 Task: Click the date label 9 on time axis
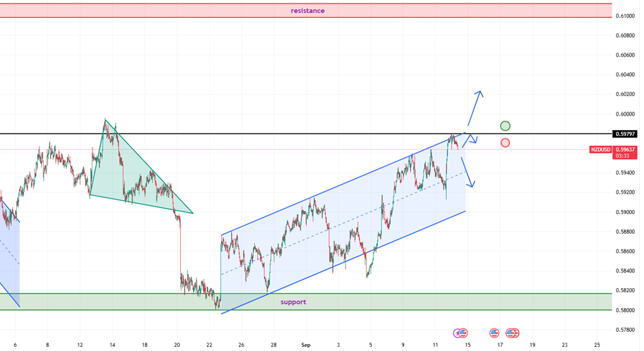point(403,346)
